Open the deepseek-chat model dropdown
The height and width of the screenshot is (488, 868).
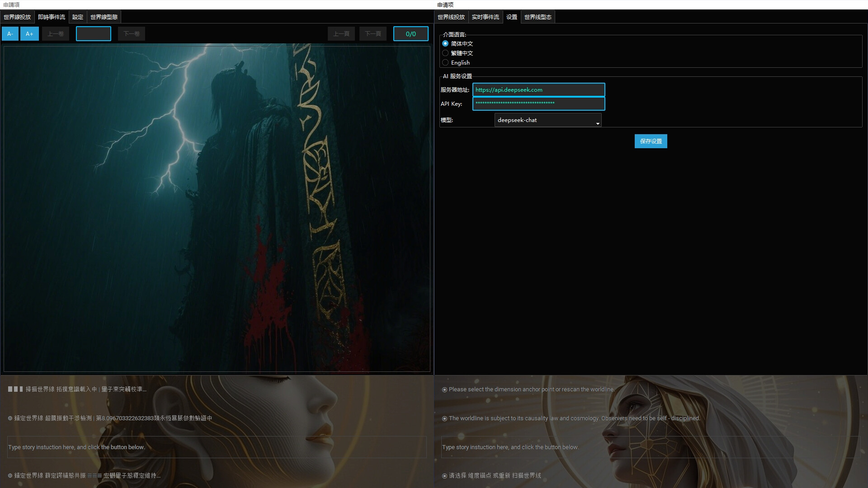(547, 120)
